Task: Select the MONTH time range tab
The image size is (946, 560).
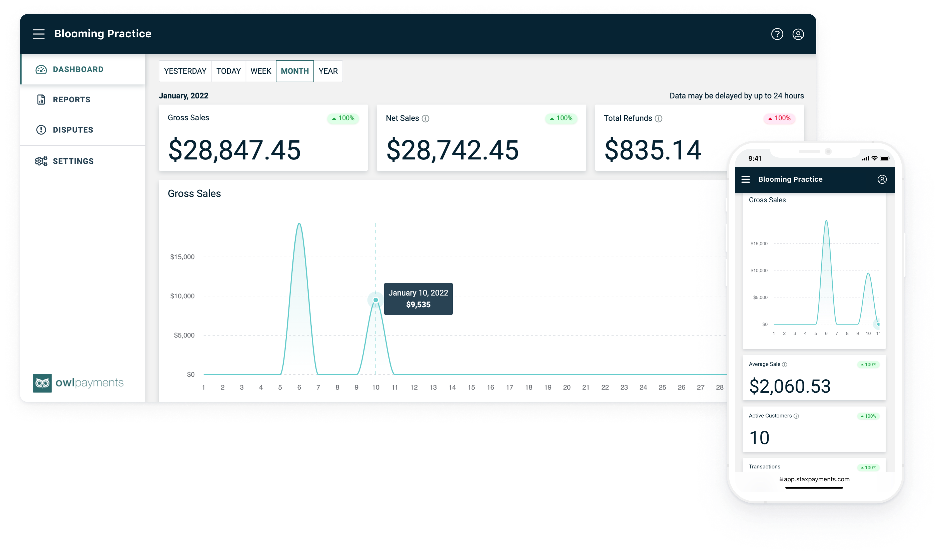Action: (x=294, y=71)
